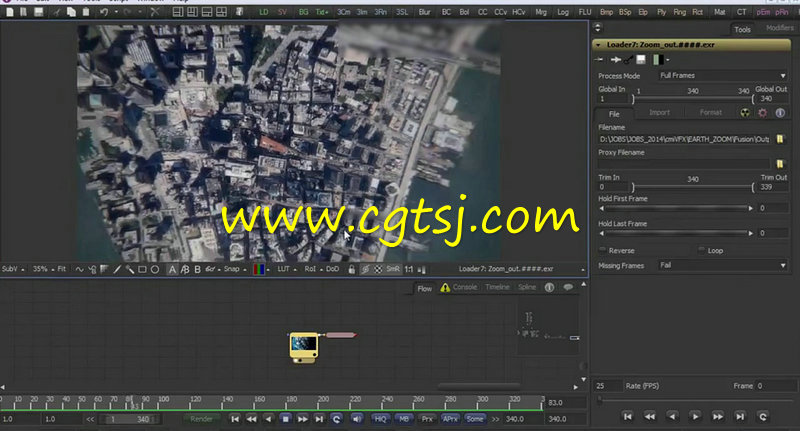This screenshot has height=431, width=800.
Task: Click the DoD button in viewer toolbar
Action: coord(333,269)
